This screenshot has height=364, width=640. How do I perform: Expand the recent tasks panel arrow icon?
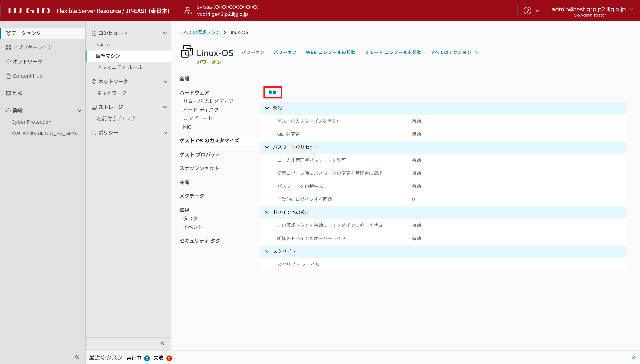(x=633, y=357)
